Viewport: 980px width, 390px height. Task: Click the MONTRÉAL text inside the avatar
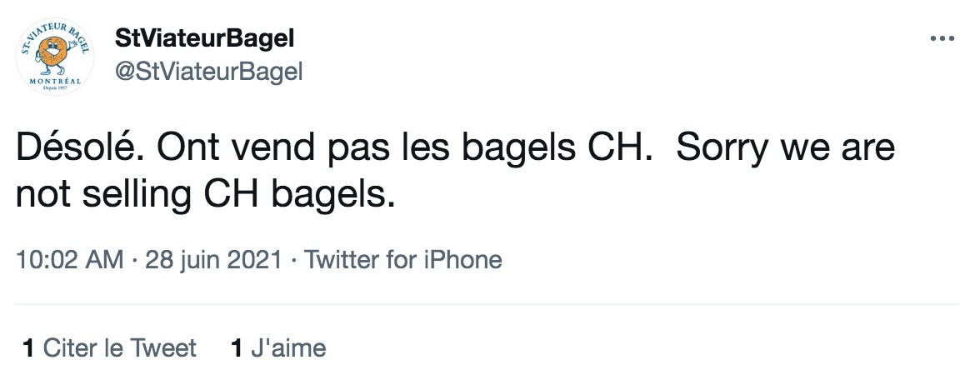[55, 82]
